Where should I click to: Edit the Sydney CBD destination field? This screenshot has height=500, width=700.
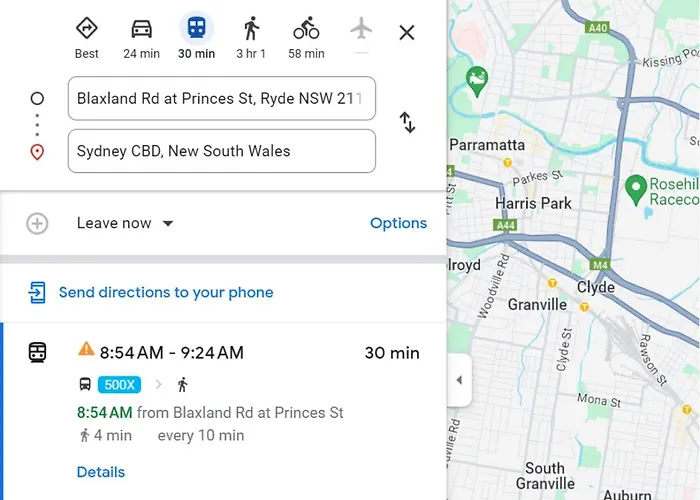(x=222, y=151)
